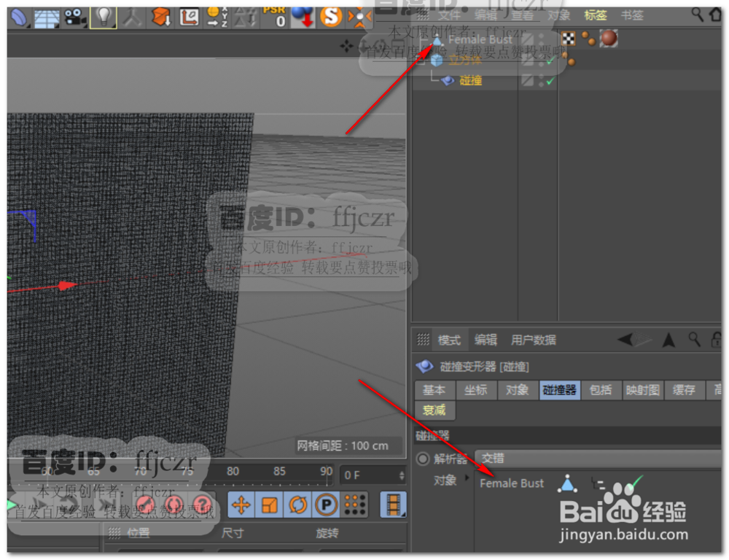The width and height of the screenshot is (729, 560).
Task: Click attribute manager back arrow
Action: (x=625, y=340)
